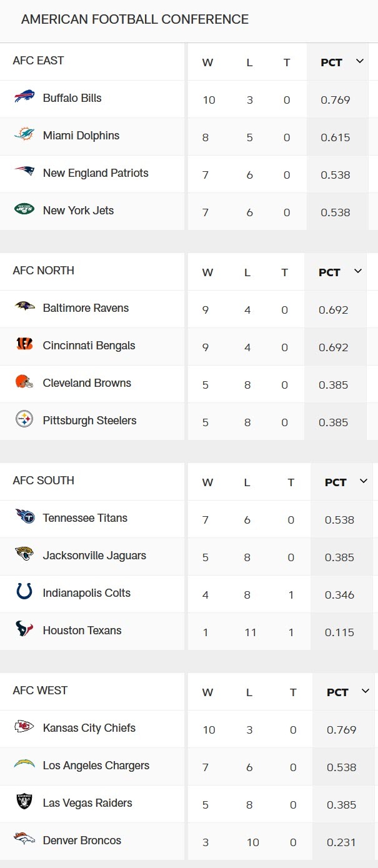Viewport: 378px width, 868px height.
Task: Sort AFC North by L column
Action: click(247, 272)
